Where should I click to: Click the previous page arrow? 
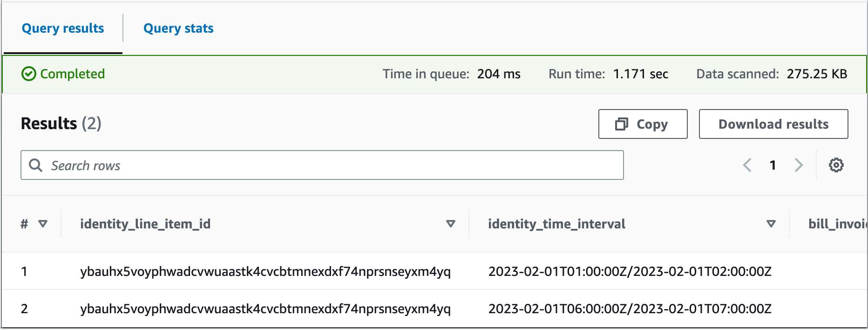tap(747, 165)
